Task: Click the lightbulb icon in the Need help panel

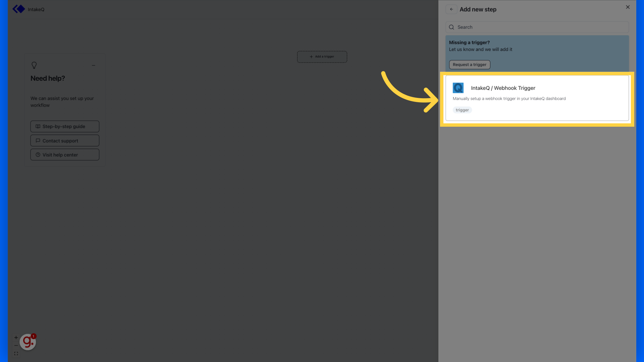Action: click(34, 65)
